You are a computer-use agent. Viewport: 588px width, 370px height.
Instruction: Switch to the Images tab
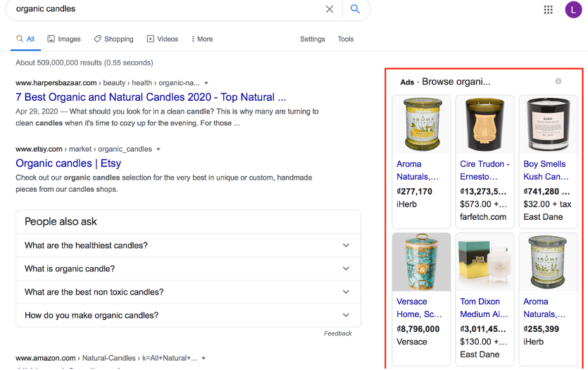tap(64, 39)
